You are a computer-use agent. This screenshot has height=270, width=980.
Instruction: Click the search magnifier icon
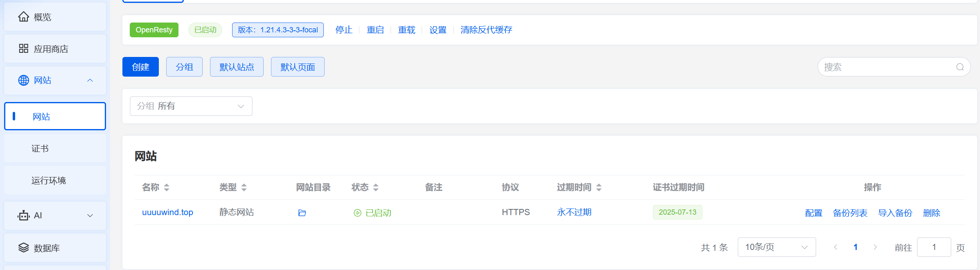960,67
